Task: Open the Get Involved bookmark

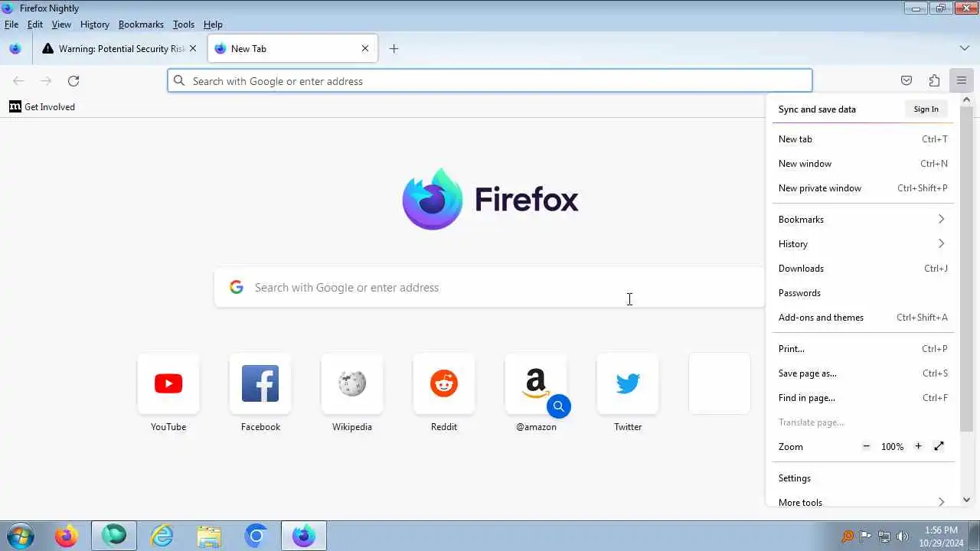Action: point(42,107)
